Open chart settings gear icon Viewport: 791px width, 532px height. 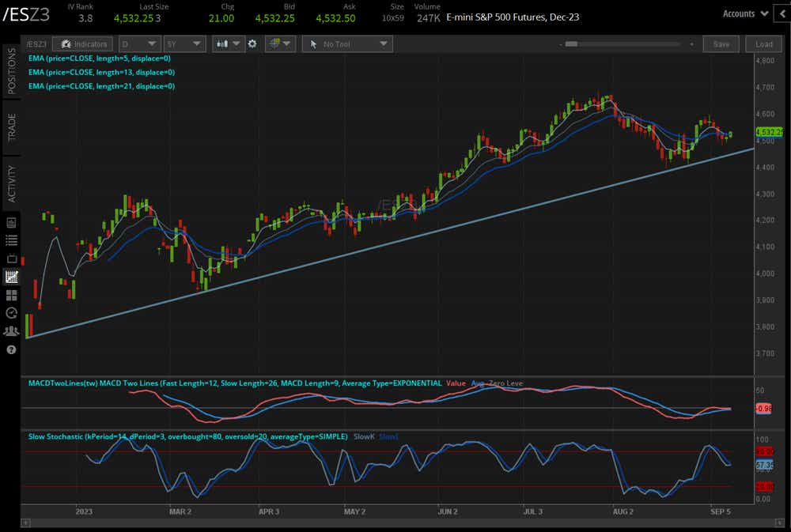tap(252, 44)
